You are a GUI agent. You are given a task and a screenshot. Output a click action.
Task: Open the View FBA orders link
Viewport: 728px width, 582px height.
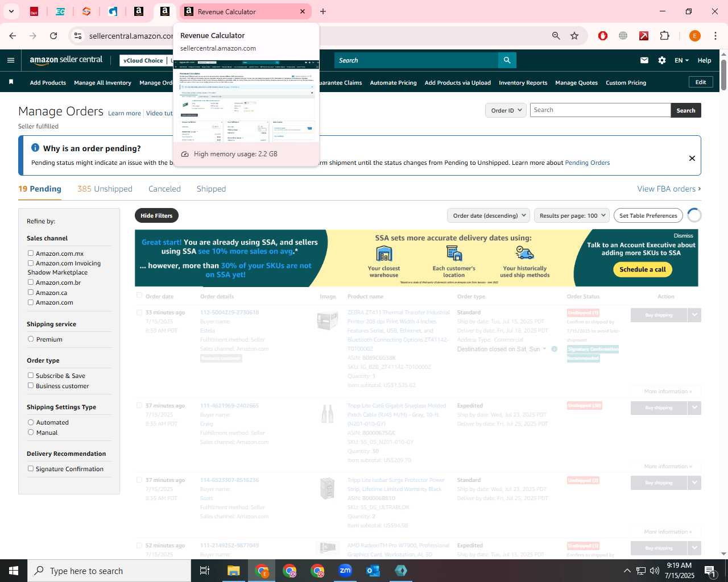(x=669, y=189)
